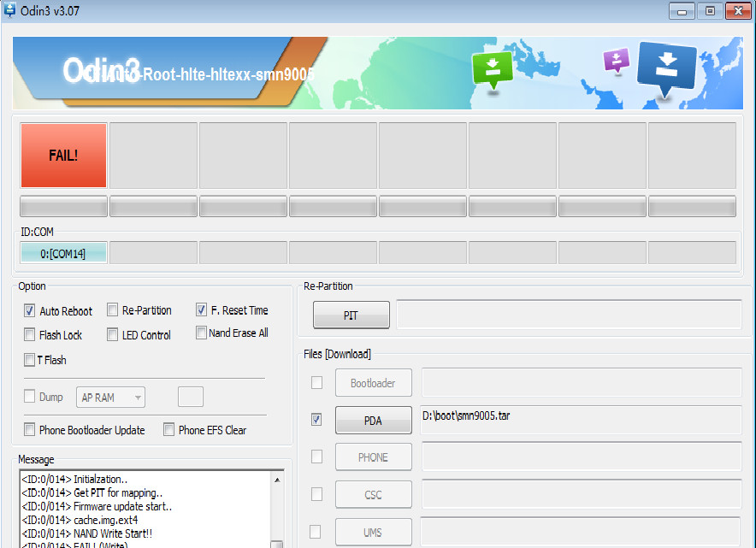Click the 'Firmware update start..' log line
This screenshot has width=756, height=548.
coord(97,507)
